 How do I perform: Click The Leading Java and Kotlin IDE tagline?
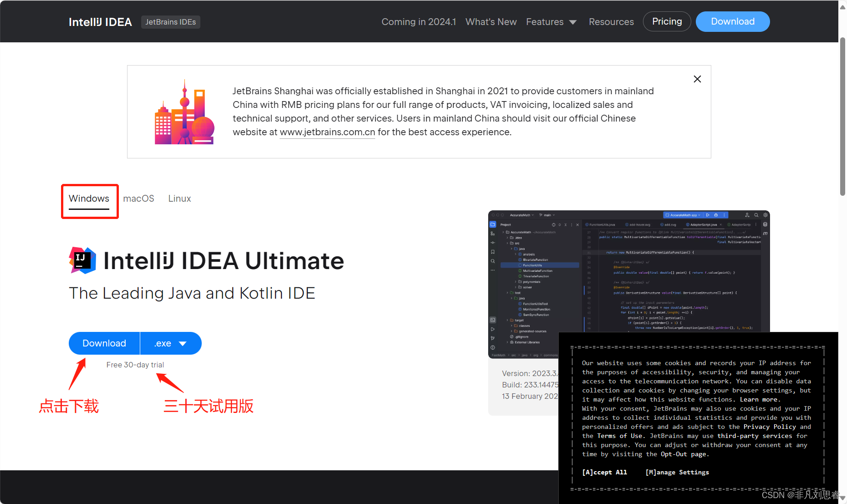click(192, 293)
